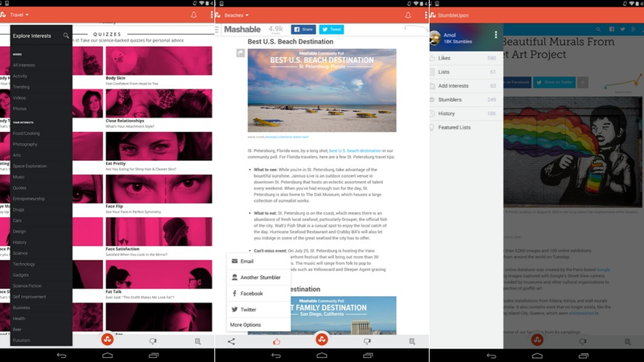The width and height of the screenshot is (644, 362).
Task: Share via Email option
Action: pos(258,261)
